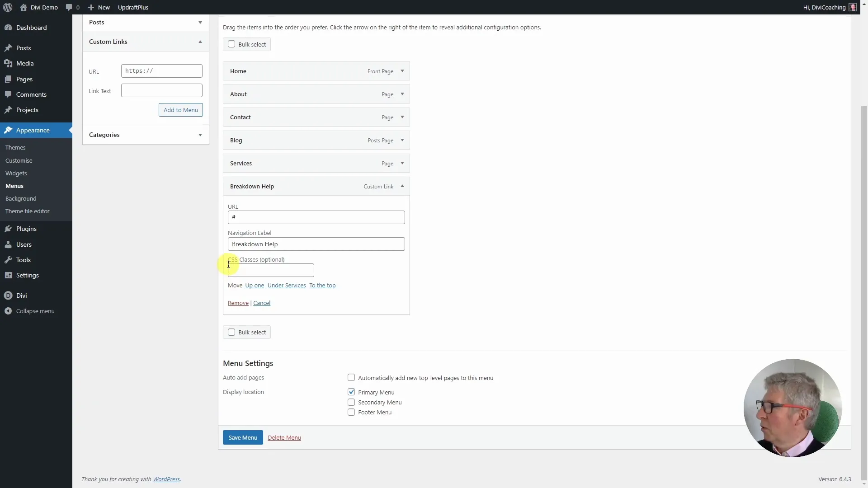The image size is (868, 488).
Task: Click the Plugins plug icon
Action: tap(8, 229)
